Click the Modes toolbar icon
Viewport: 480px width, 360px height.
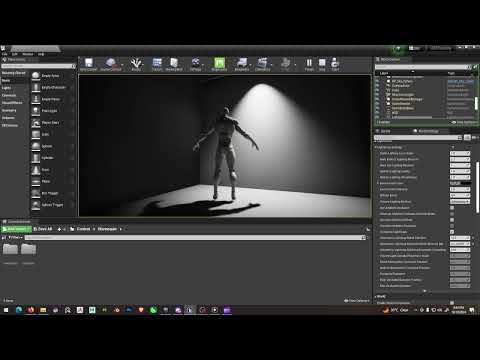(x=136, y=63)
